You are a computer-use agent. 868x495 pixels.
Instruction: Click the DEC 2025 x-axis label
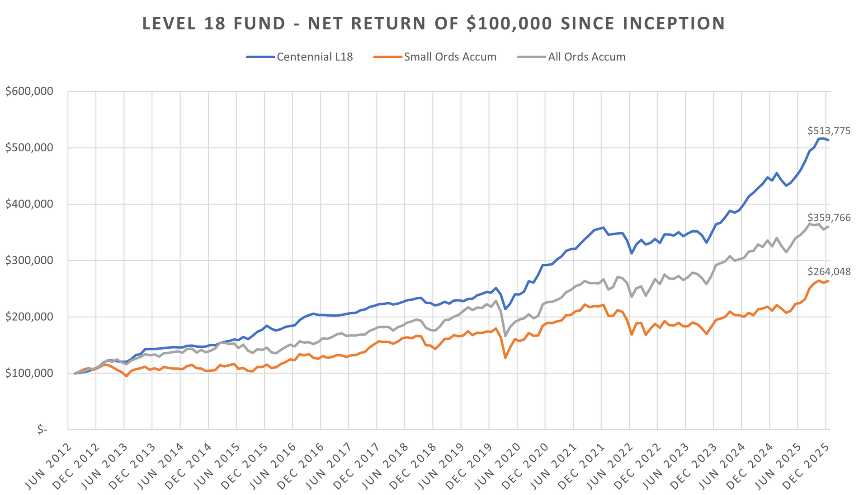[x=807, y=466]
